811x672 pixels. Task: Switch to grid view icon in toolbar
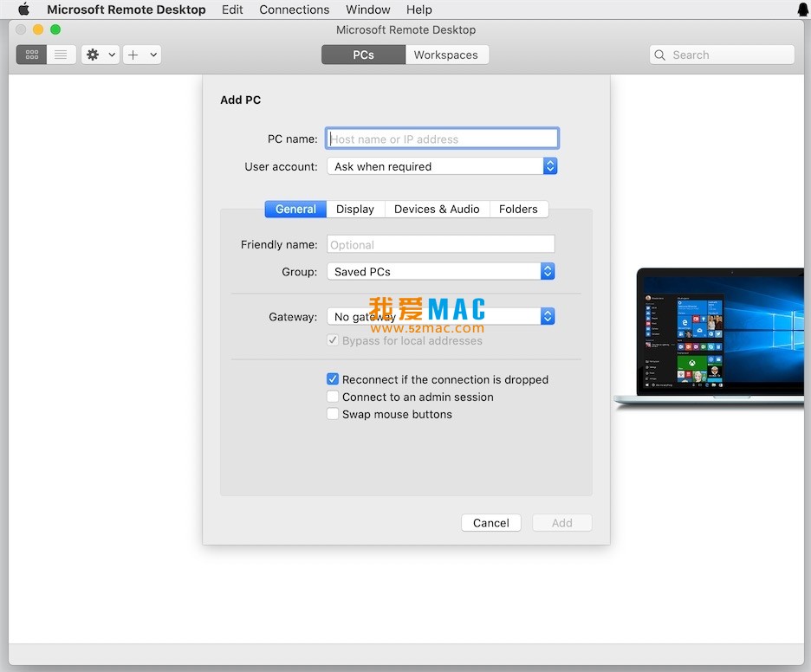pyautogui.click(x=32, y=55)
